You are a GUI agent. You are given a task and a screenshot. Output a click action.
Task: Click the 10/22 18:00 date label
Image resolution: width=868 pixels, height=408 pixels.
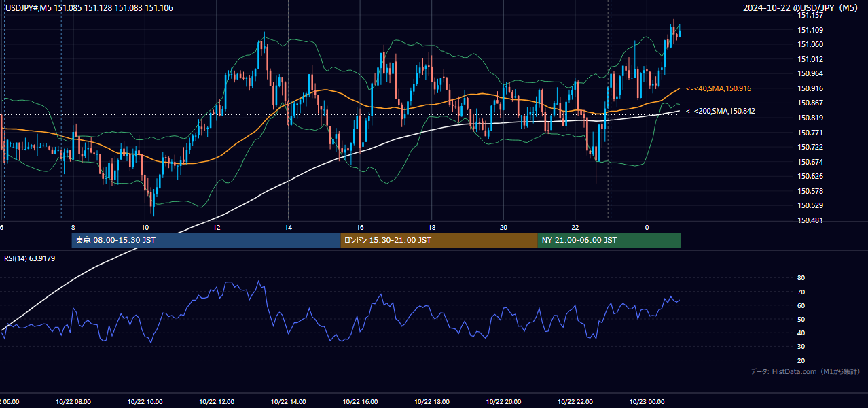click(431, 401)
